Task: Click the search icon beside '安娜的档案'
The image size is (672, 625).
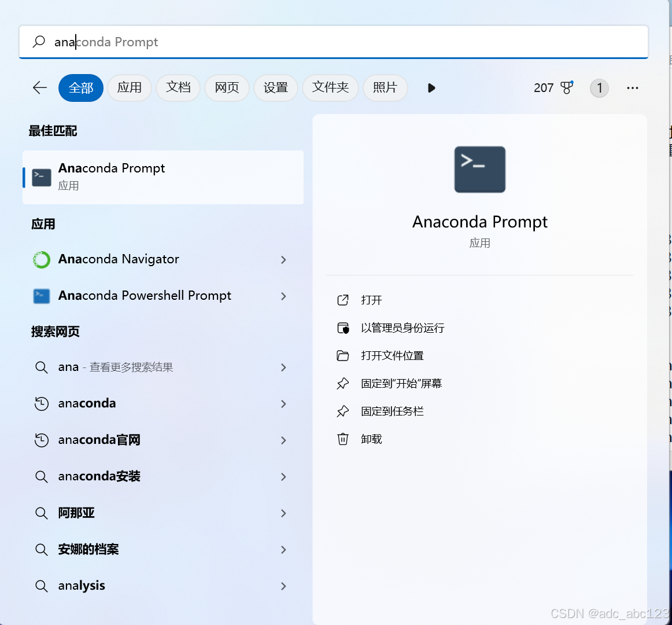Action: point(41,550)
